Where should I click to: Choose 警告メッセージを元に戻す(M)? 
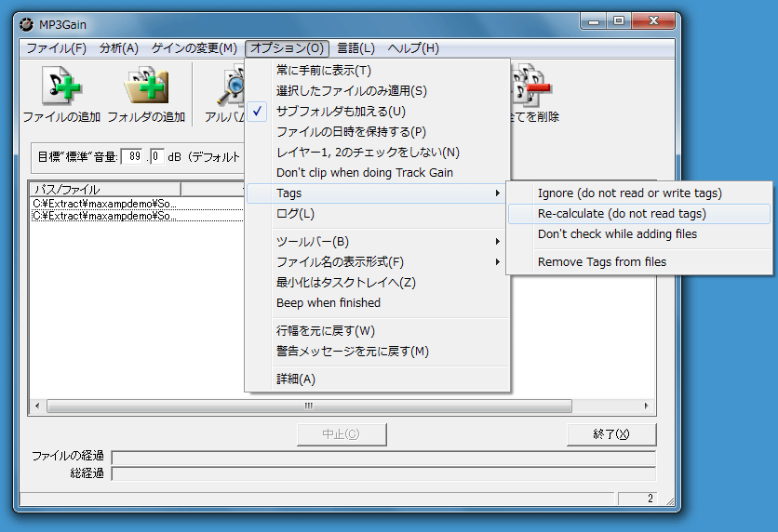coord(378,351)
